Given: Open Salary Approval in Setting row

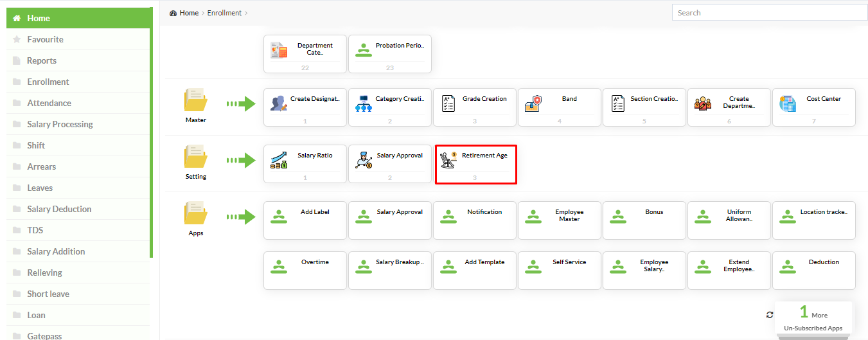Looking at the screenshot, I should click(x=390, y=164).
